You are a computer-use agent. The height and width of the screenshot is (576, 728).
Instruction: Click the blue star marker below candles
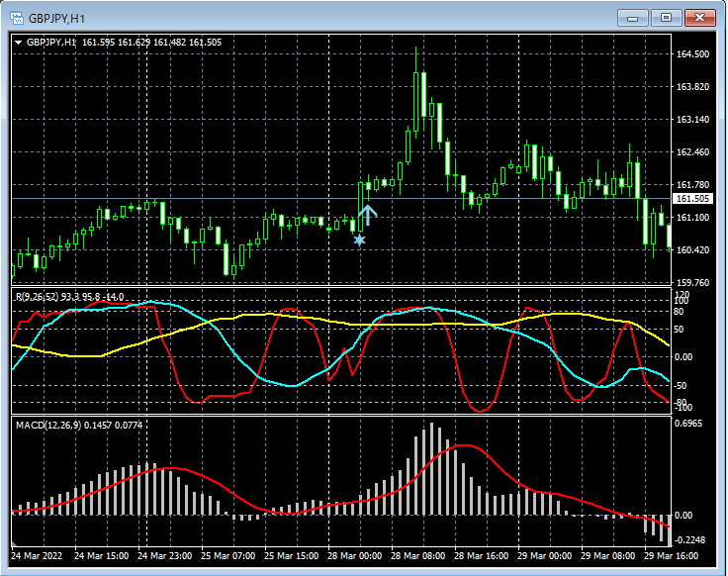(x=359, y=240)
